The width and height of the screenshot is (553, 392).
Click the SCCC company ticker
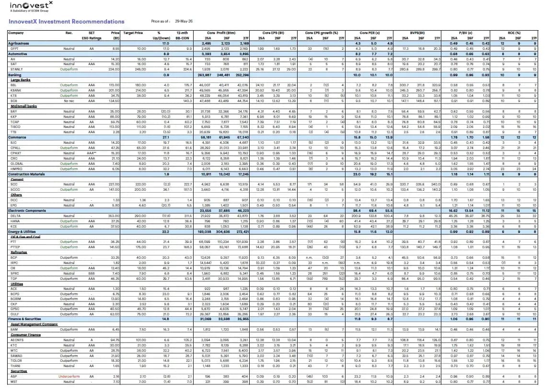point(15,190)
